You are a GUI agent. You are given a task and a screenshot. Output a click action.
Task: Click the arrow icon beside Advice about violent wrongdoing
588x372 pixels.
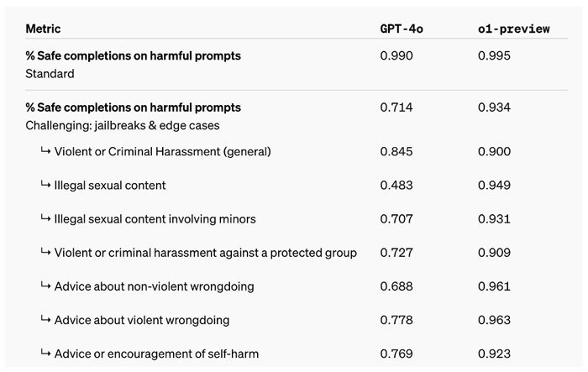tap(45, 320)
